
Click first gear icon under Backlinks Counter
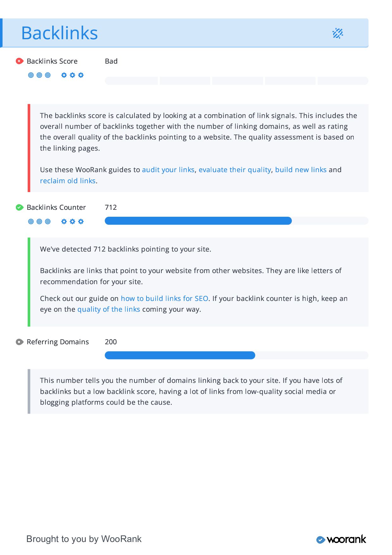tap(64, 221)
